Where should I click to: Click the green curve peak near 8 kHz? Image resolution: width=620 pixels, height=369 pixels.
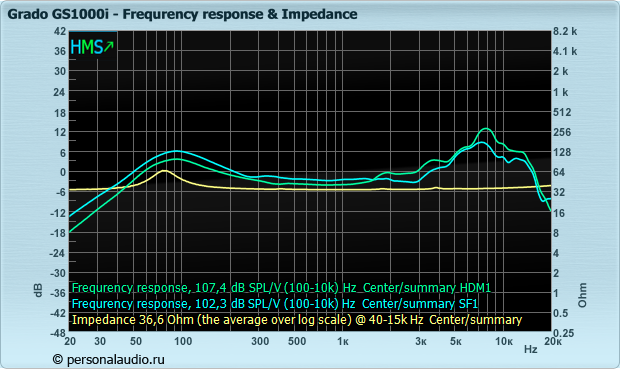[486, 129]
